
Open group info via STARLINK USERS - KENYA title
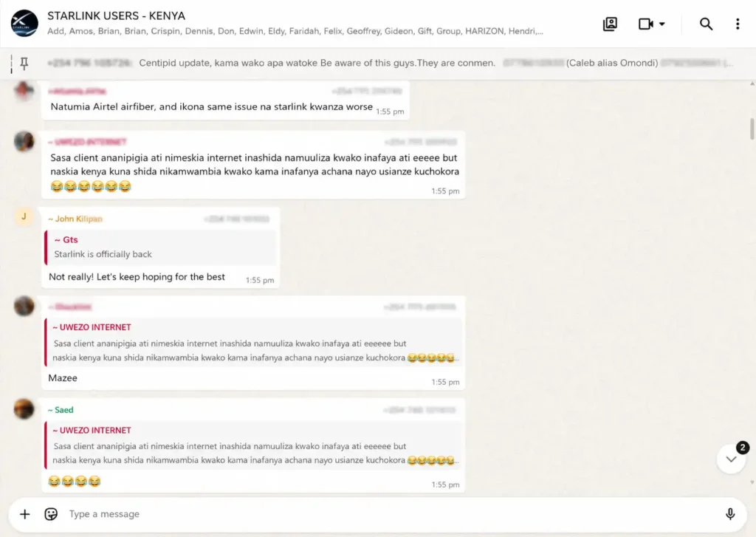(116, 16)
